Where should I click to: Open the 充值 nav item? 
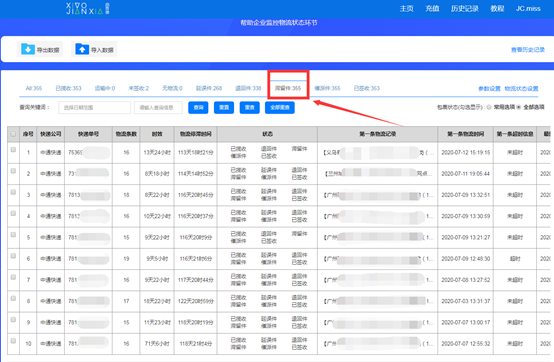pos(432,8)
